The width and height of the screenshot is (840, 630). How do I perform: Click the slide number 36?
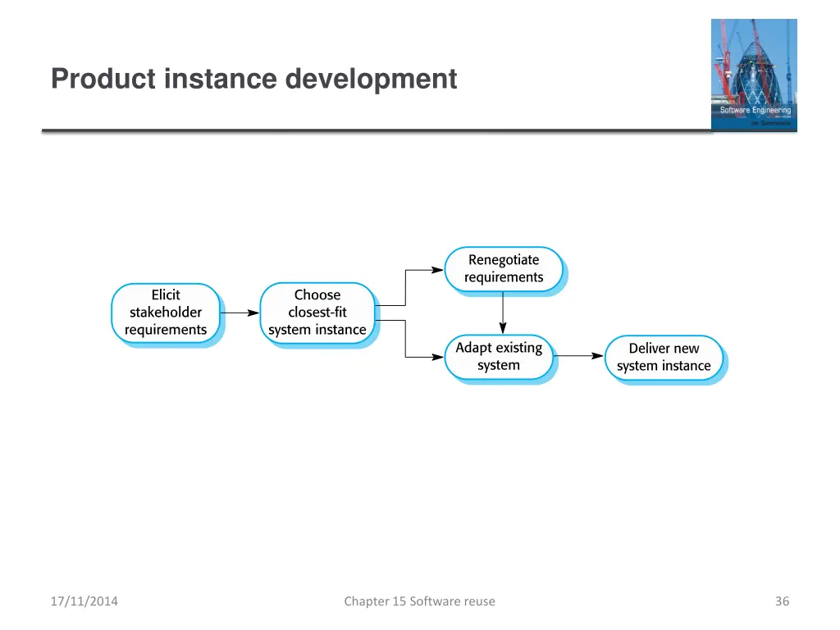point(782,601)
